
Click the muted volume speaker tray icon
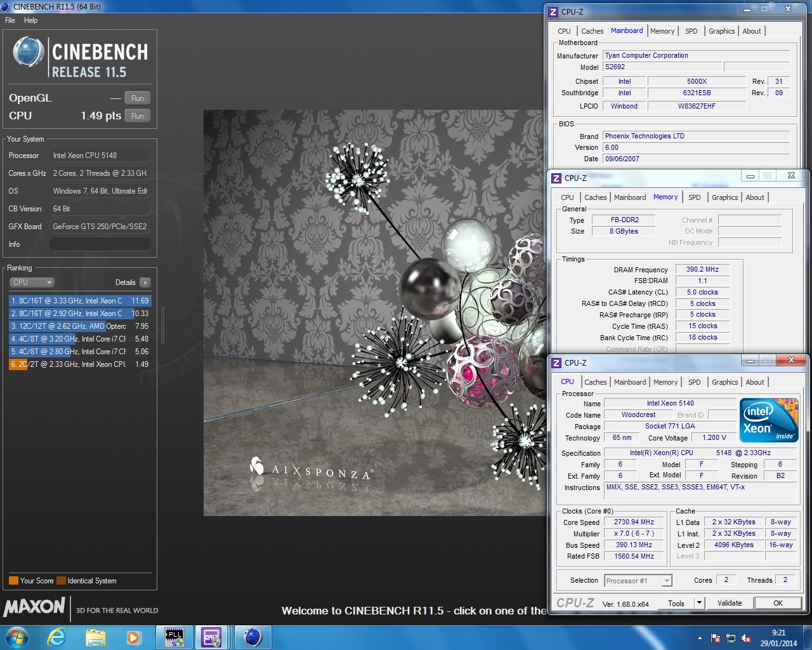[x=746, y=638]
